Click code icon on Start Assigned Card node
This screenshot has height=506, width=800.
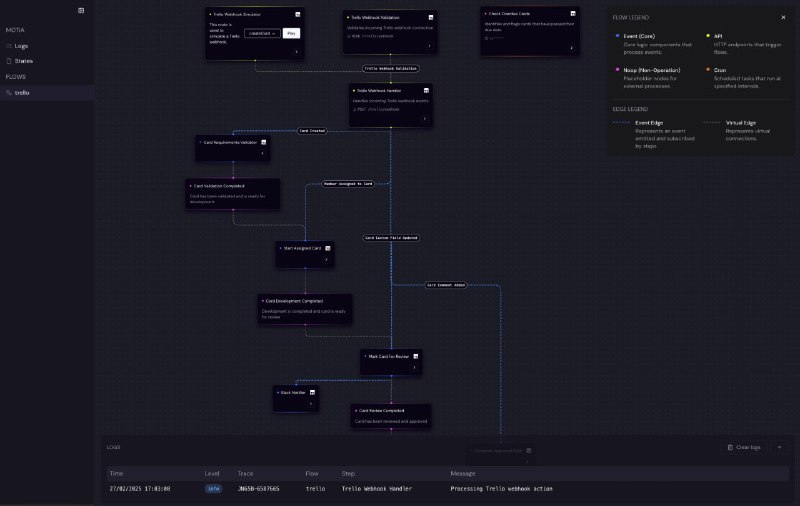pos(327,247)
